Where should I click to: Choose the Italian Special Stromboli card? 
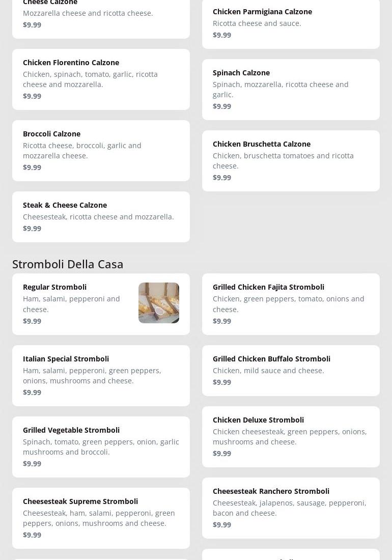click(101, 375)
